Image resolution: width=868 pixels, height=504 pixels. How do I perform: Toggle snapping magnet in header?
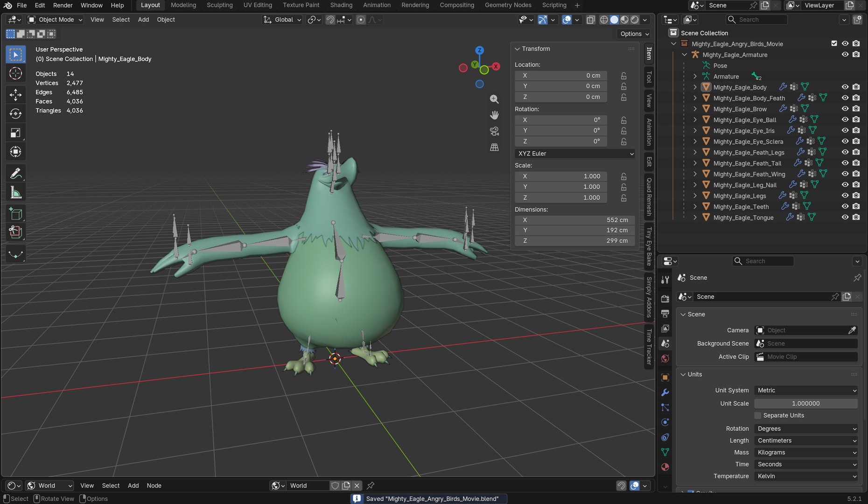(x=330, y=20)
